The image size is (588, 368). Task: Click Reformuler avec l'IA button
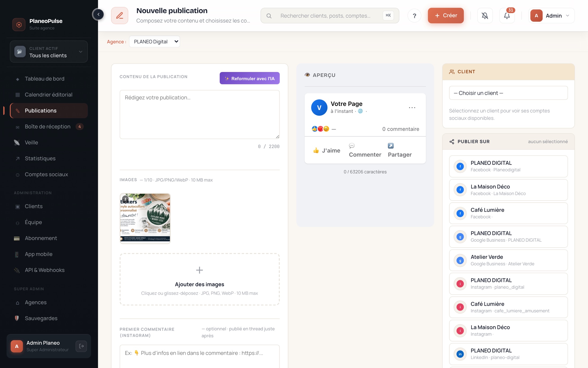249,78
